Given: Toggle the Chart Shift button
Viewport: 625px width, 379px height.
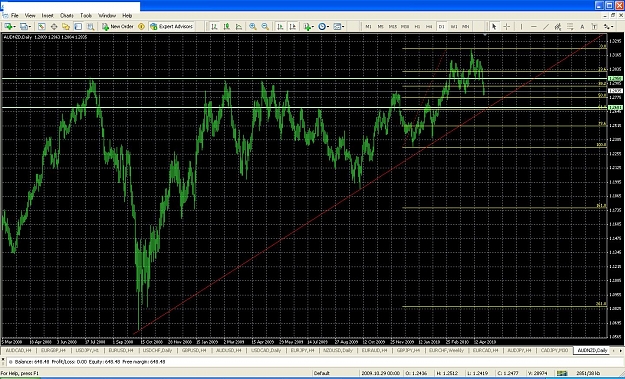Looking at the screenshot, I should coord(293,26).
